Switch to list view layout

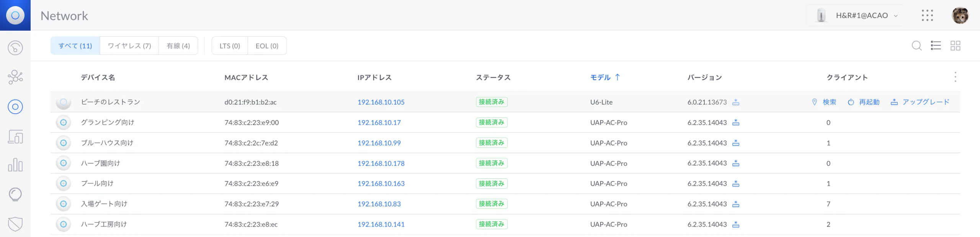(x=936, y=46)
